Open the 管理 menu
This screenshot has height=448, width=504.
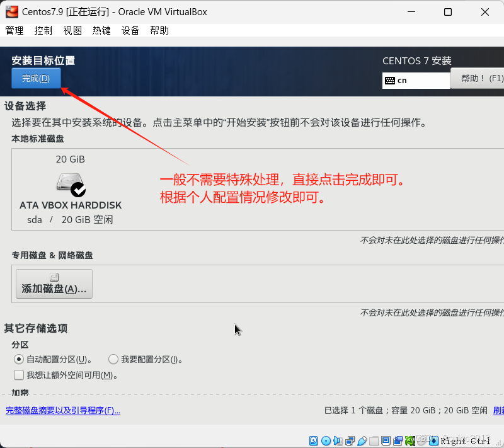[x=14, y=30]
